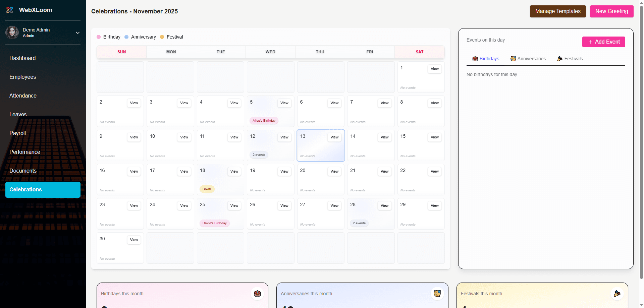This screenshot has width=644, height=308.
Task: Click cake icon on Birthdays this month card
Action: 257,294
